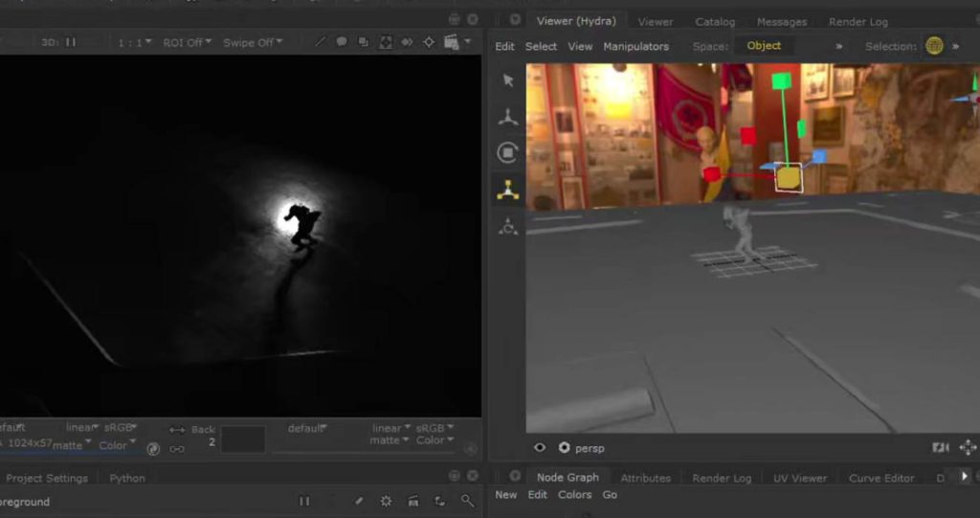Activate the rotate manipulator tool

tap(508, 153)
